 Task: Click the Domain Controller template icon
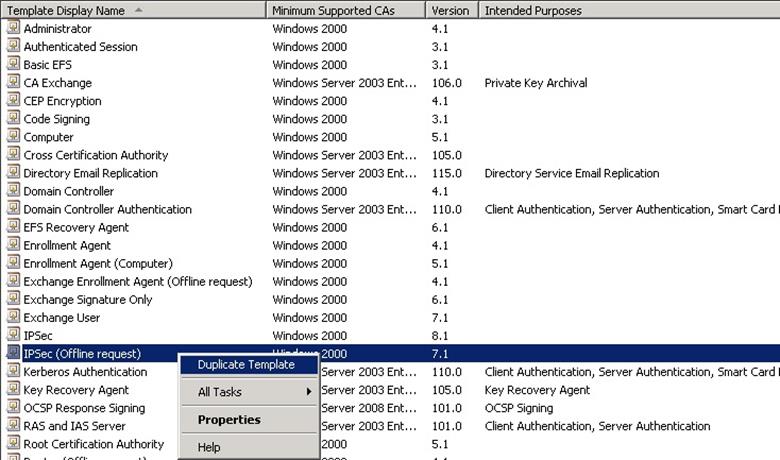(x=13, y=190)
